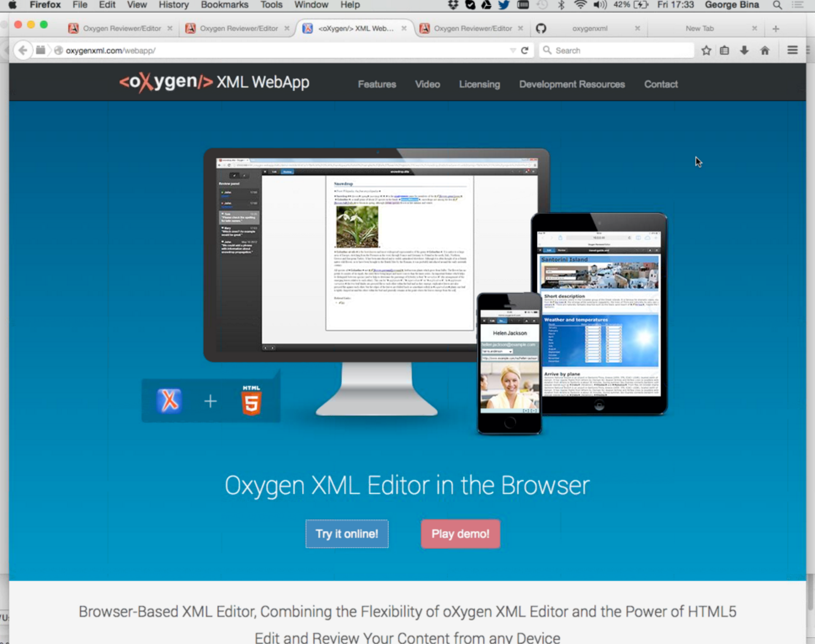This screenshot has width=815, height=644.
Task: Open the downloads arrow icon
Action: tap(744, 51)
